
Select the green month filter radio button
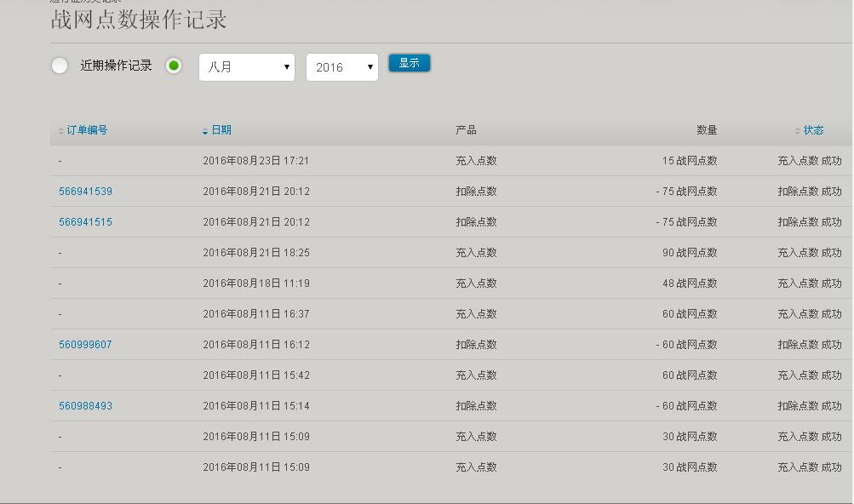coord(174,66)
